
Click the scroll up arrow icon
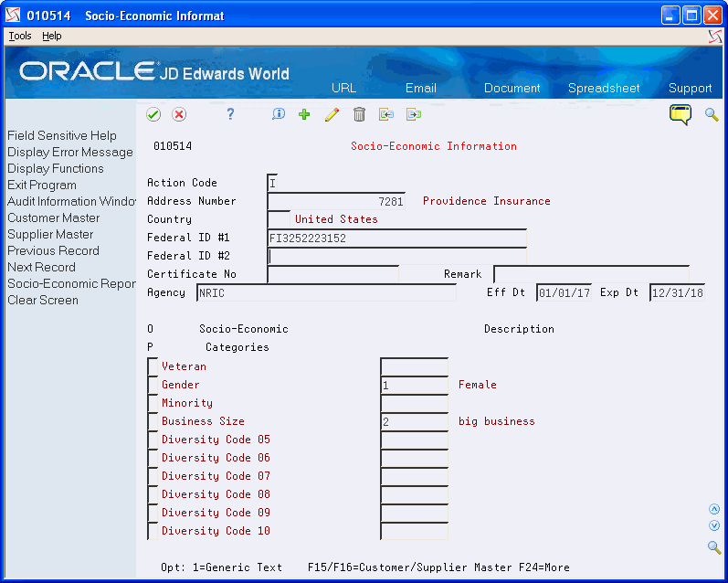click(x=714, y=509)
